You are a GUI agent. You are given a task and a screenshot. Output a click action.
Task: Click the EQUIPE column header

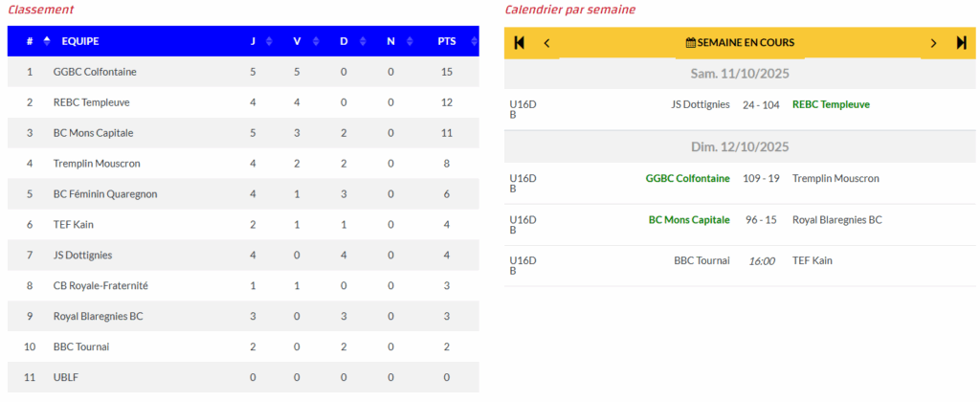click(80, 41)
